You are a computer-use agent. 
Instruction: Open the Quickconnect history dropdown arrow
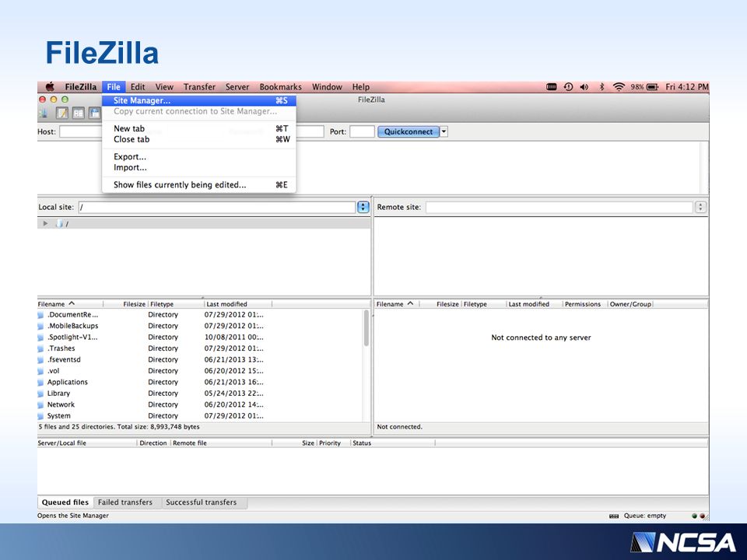444,132
